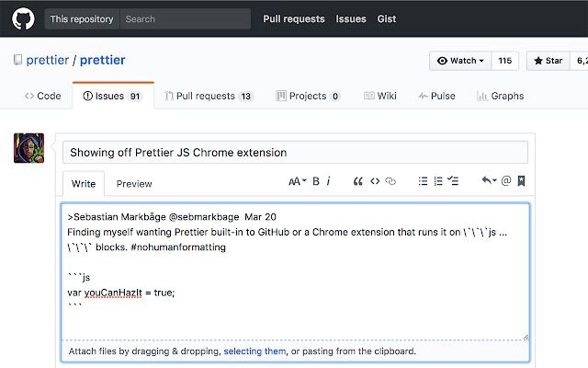The image size is (588, 368).
Task: Select the Write tab
Action: [84, 184]
